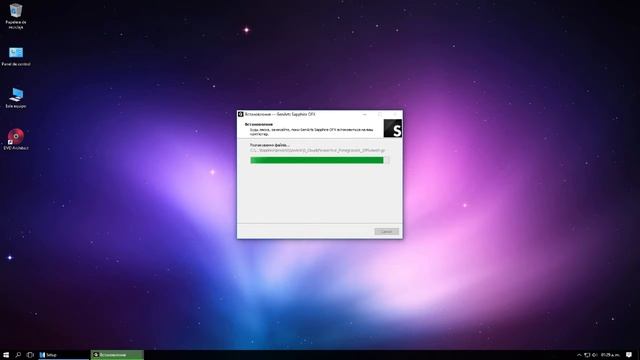The image size is (640, 360).
Task: Open the network tray icon
Action: (x=587, y=355)
